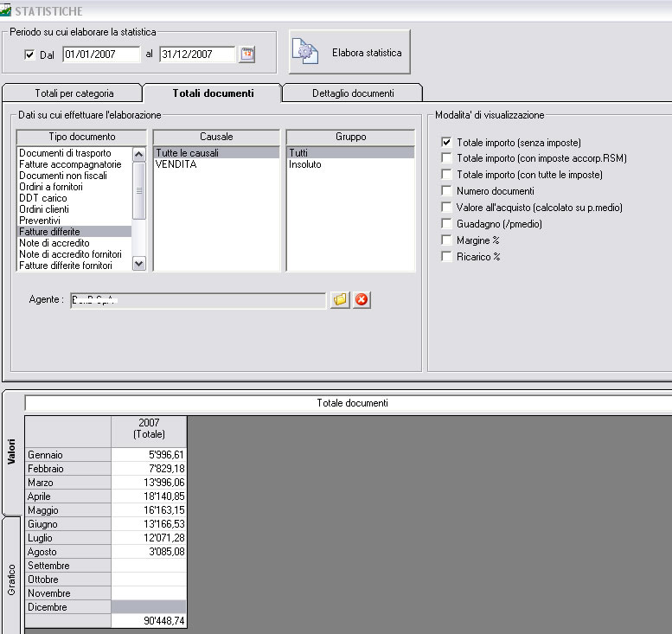Click the Ottobre row label
This screenshot has width=672, height=634.
point(68,580)
